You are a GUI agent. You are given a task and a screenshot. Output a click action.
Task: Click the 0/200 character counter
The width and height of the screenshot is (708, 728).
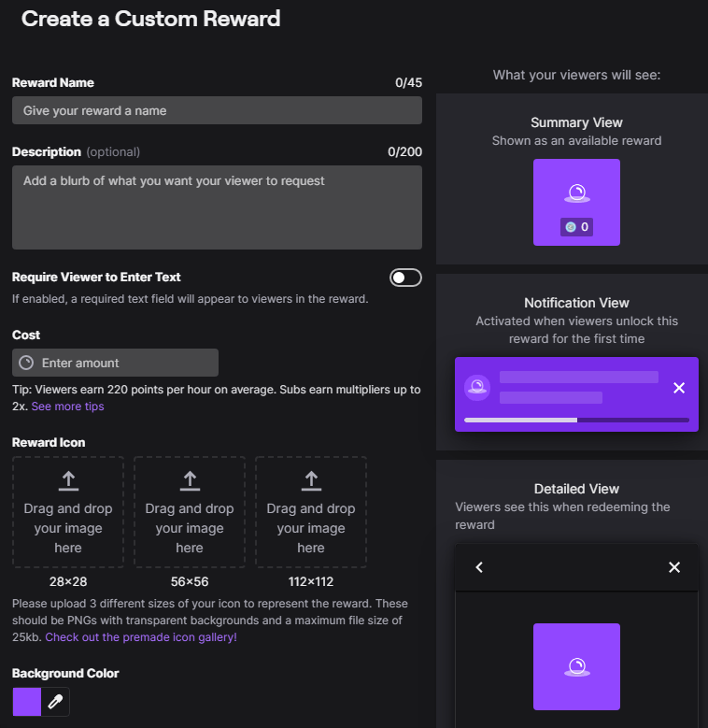click(405, 151)
